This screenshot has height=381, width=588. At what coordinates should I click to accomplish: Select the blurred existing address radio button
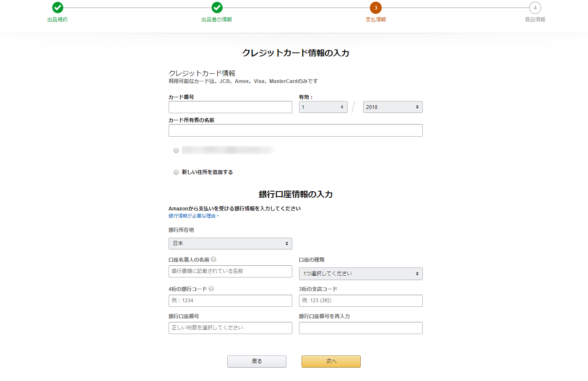(176, 150)
